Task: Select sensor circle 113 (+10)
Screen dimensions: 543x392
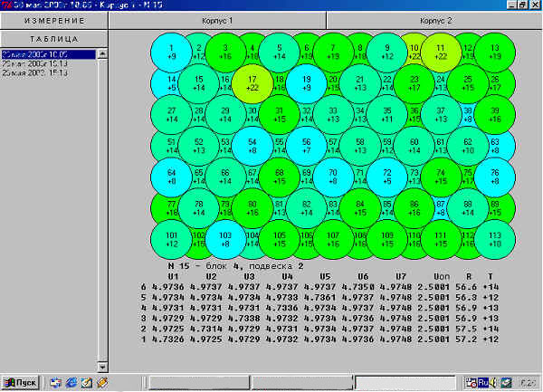Action: click(495, 240)
